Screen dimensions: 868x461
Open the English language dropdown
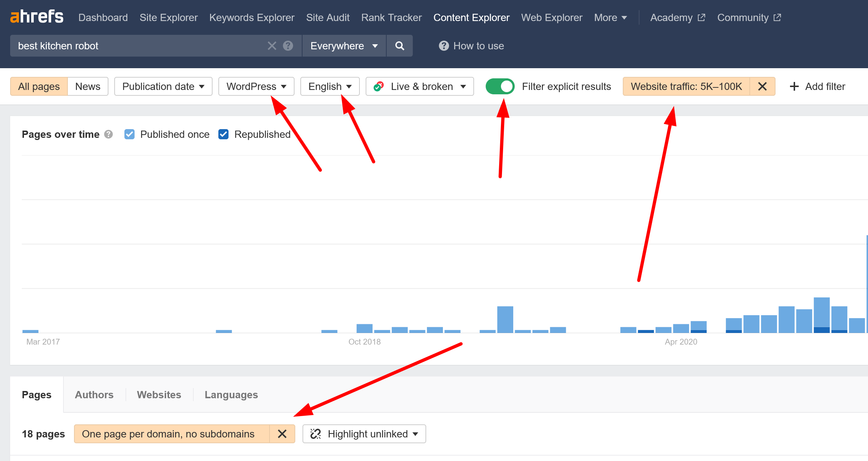click(330, 86)
